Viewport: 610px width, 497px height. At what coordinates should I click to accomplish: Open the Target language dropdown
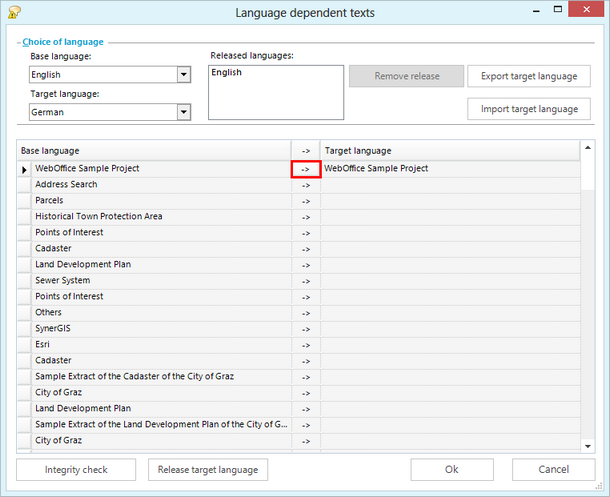click(x=184, y=112)
